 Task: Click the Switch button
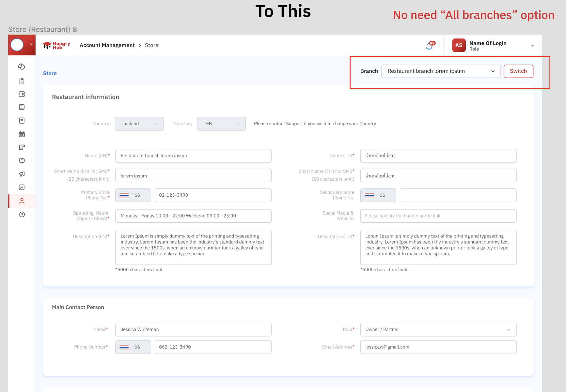click(518, 71)
